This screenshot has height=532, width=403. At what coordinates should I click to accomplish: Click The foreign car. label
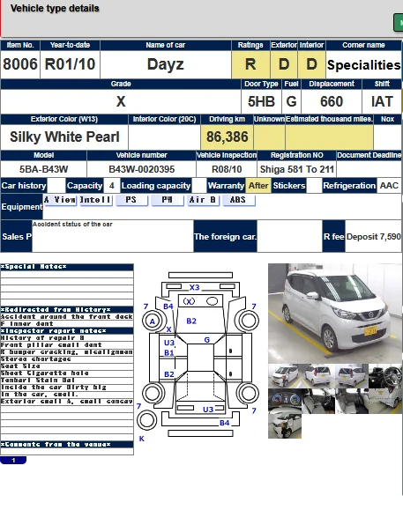click(225, 236)
